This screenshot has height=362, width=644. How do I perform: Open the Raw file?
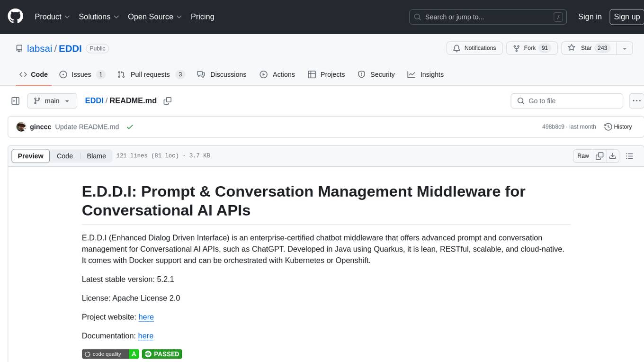tap(583, 156)
